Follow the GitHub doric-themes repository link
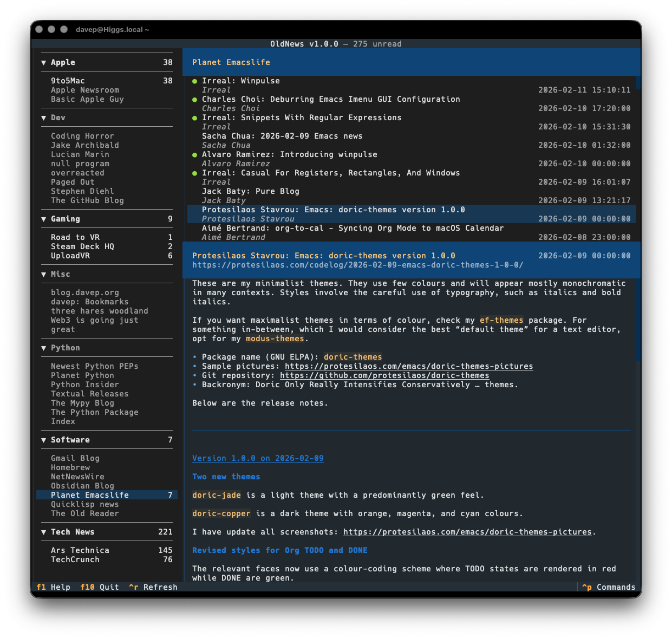Viewport: 672px width, 638px height. click(x=384, y=375)
